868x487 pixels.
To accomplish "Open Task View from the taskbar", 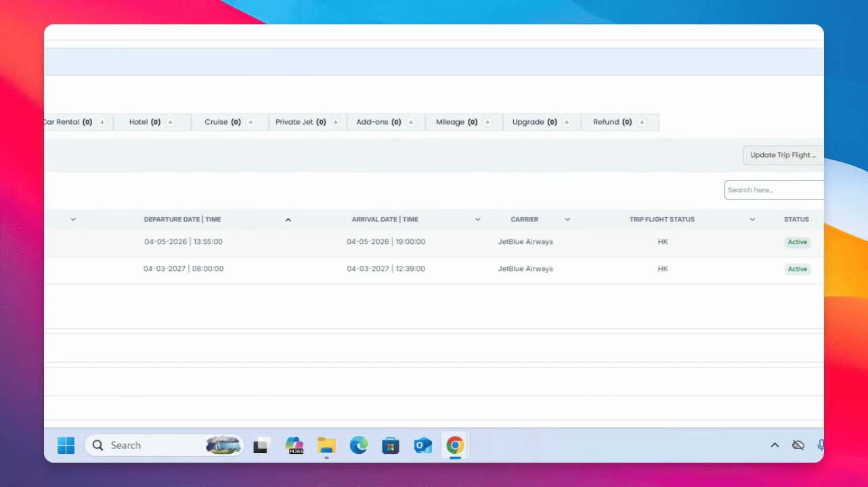I will (x=261, y=445).
